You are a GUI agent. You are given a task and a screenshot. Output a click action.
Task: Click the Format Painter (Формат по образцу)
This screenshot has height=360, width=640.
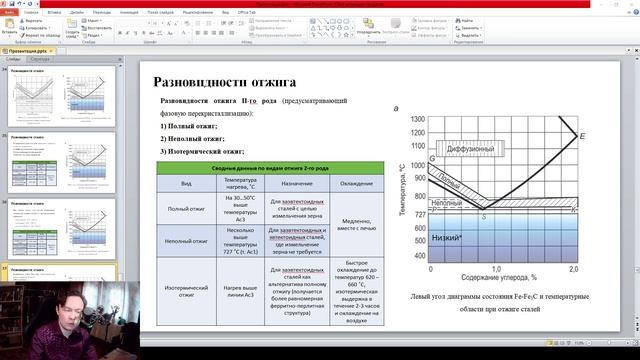(40, 36)
